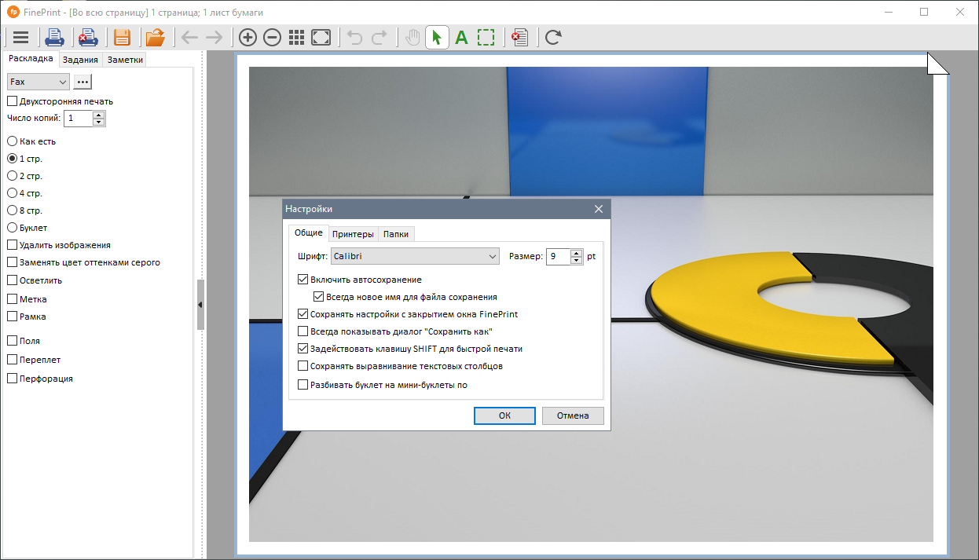
Task: Uncheck Включить автосохранение
Action: [303, 280]
